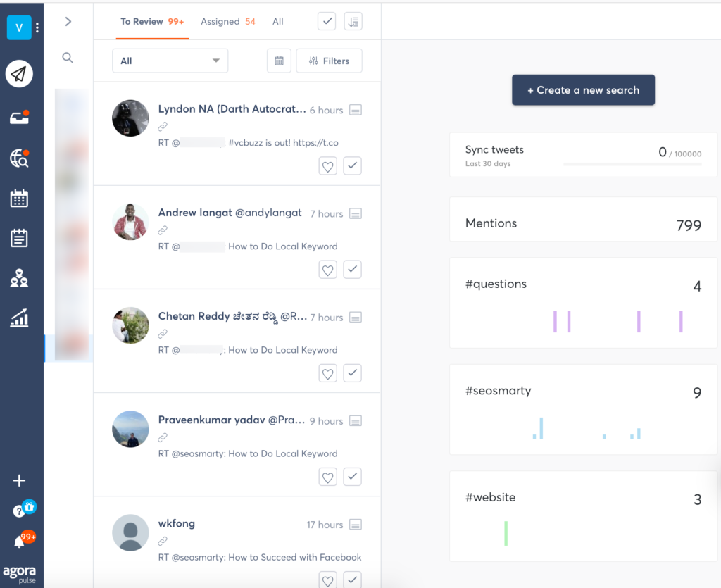Viewport: 721px width, 588px height.
Task: Open the Inbox from the sidebar
Action: coord(19,118)
